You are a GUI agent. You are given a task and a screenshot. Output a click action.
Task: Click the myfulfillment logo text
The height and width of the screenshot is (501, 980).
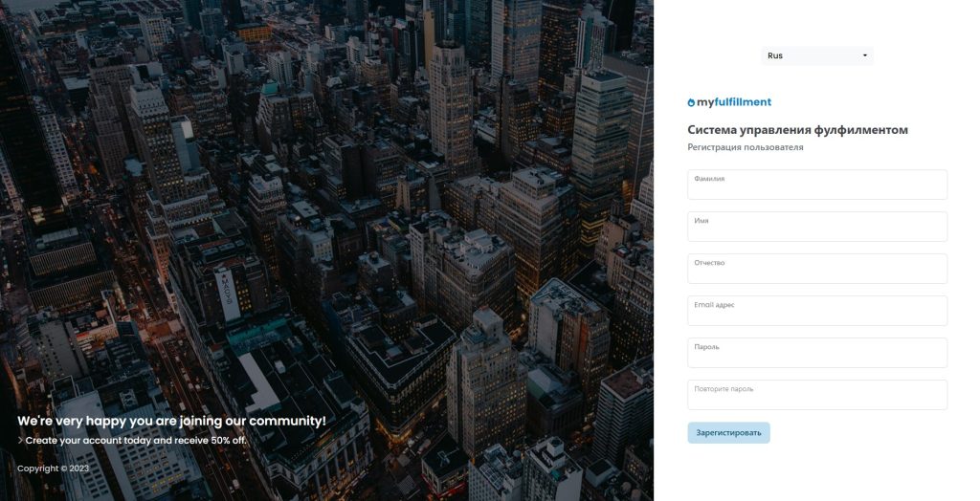pyautogui.click(x=734, y=101)
